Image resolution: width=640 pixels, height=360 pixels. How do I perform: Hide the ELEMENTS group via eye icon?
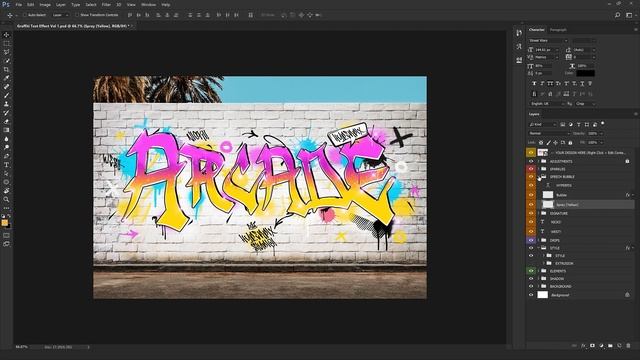(531, 271)
